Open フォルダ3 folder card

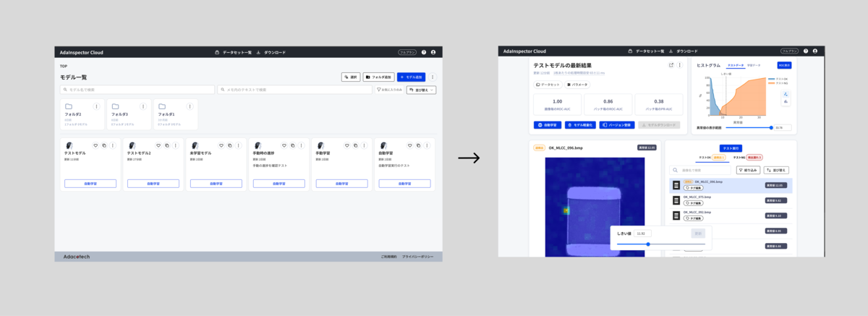(x=129, y=114)
